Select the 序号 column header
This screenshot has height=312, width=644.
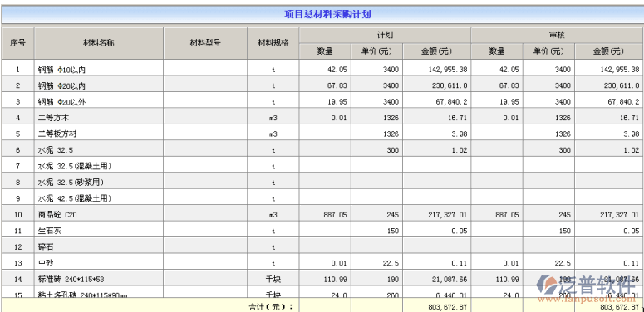click(x=18, y=43)
